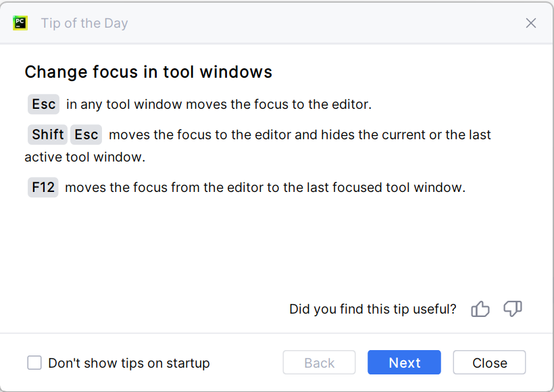The height and width of the screenshot is (392, 554).
Task: Click the Shift key badge
Action: [48, 134]
